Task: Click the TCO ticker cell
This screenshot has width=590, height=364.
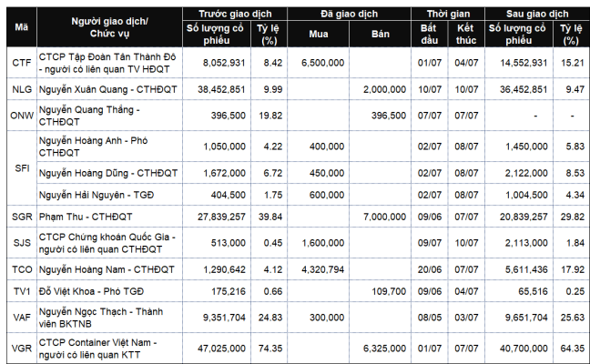Action: pos(22,269)
